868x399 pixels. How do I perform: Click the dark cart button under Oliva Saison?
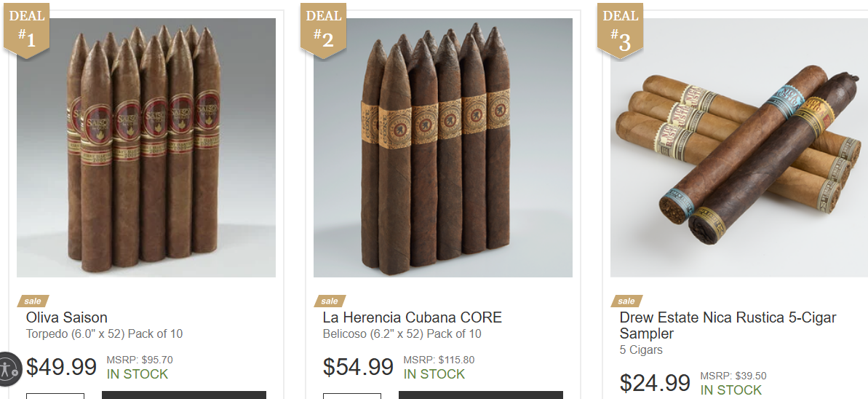click(x=184, y=395)
